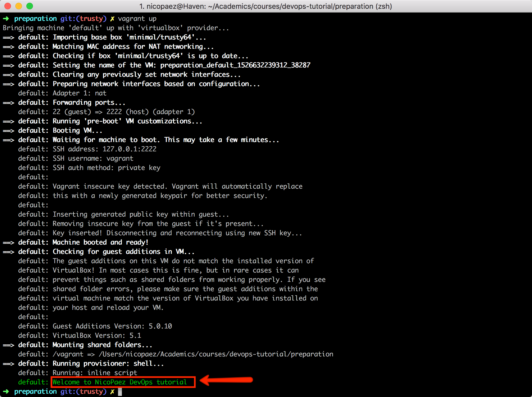Click the green prompt arrow on first line

[x=6, y=19]
